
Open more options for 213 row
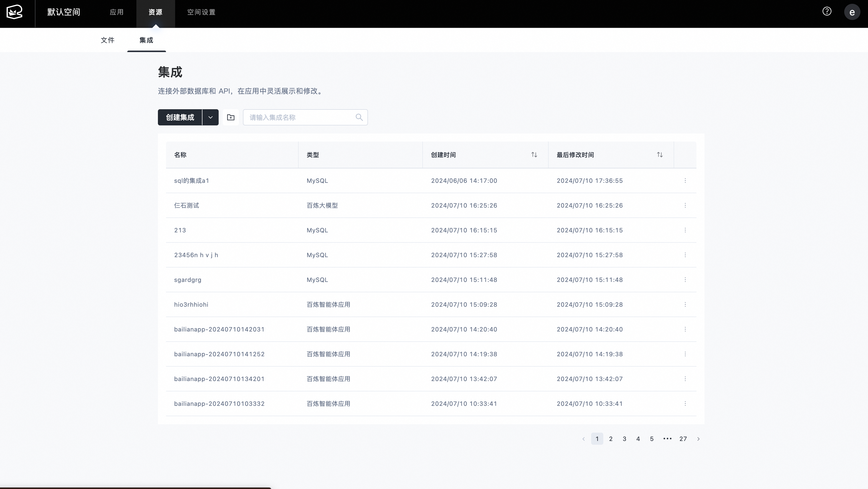pyautogui.click(x=685, y=230)
